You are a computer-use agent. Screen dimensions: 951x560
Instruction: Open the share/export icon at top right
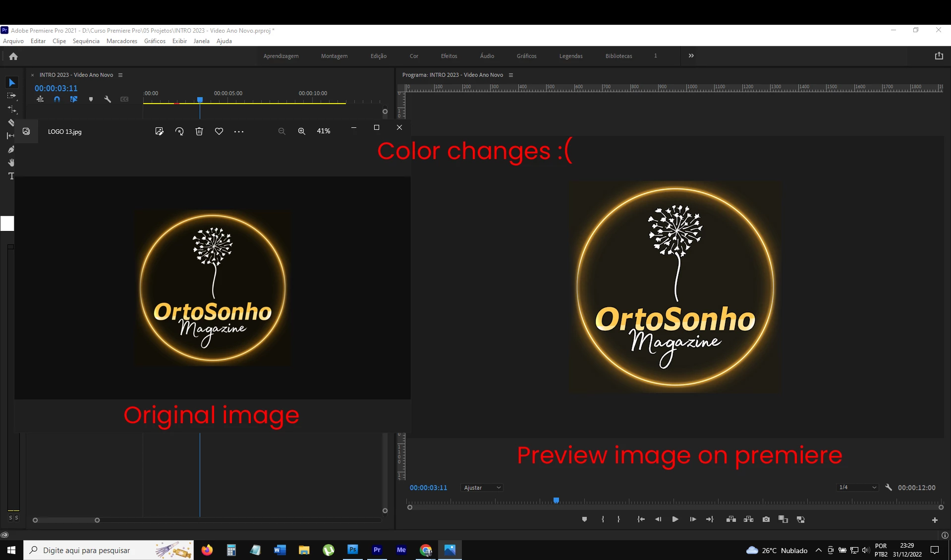(x=939, y=56)
